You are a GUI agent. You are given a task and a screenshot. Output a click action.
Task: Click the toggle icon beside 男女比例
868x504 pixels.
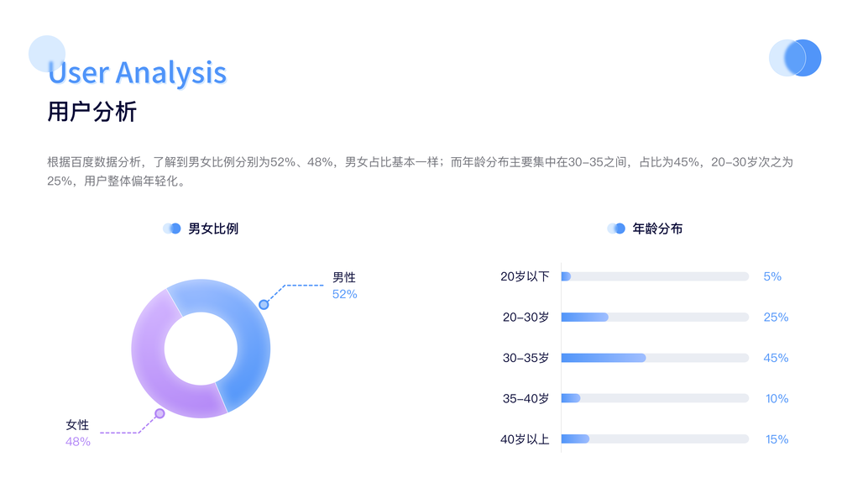(172, 228)
